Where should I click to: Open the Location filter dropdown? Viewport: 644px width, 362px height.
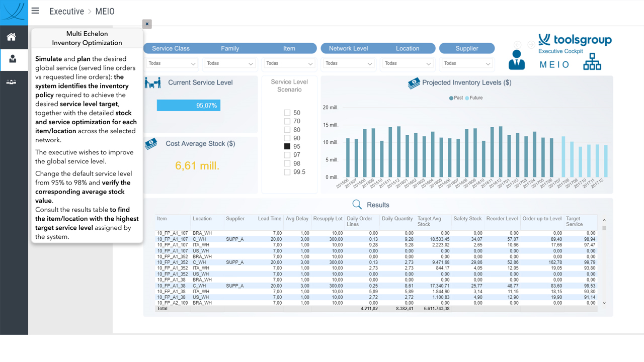pyautogui.click(x=408, y=63)
